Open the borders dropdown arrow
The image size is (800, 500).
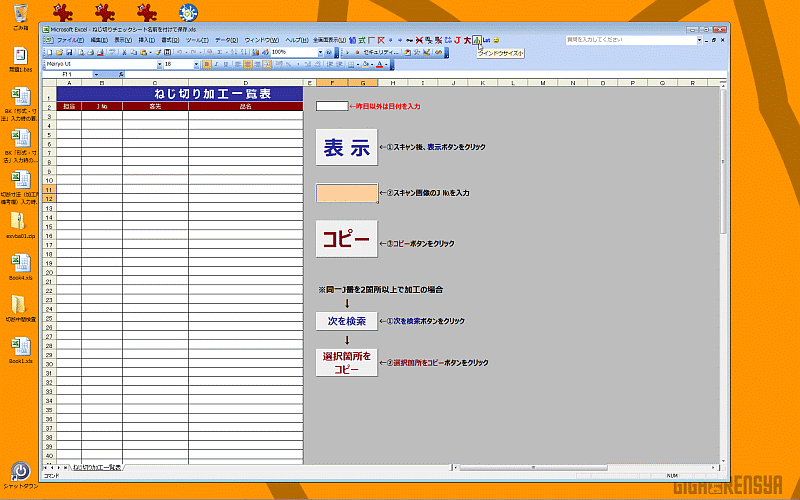358,64
